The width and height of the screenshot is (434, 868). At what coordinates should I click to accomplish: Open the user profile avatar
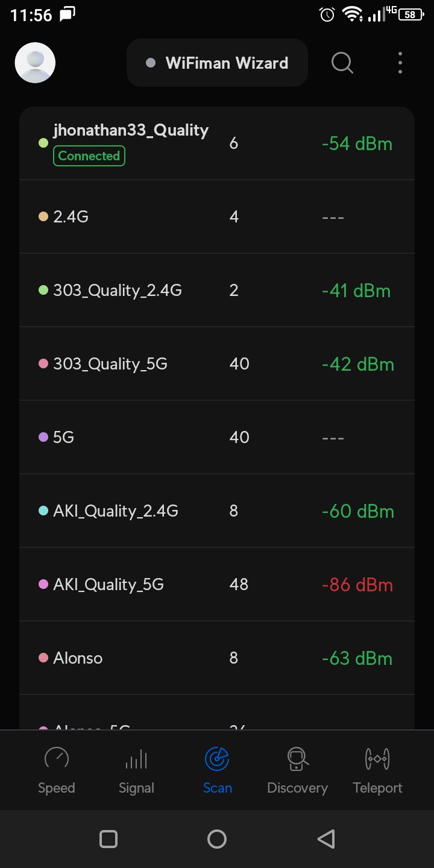point(35,63)
